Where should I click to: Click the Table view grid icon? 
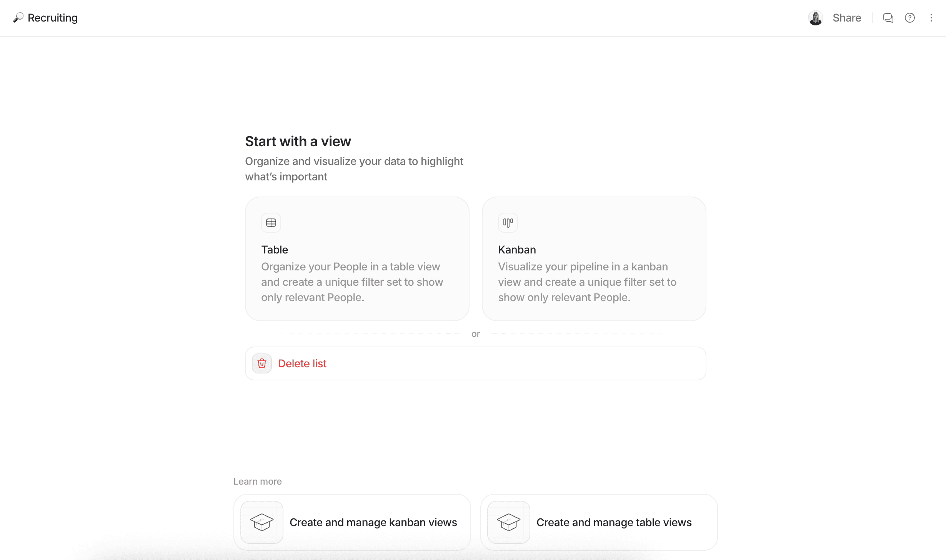tap(271, 222)
